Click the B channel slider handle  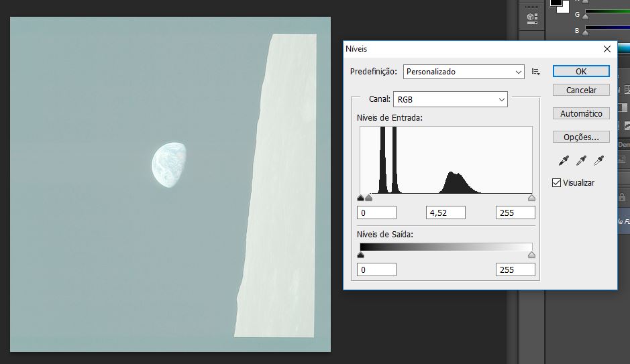(586, 32)
